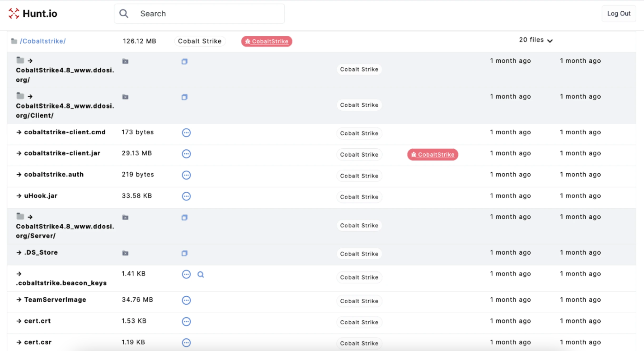The height and width of the screenshot is (351, 644).
Task: Click magnifier icon for .cobaltstrike.beacon_keys
Action: 201,274
